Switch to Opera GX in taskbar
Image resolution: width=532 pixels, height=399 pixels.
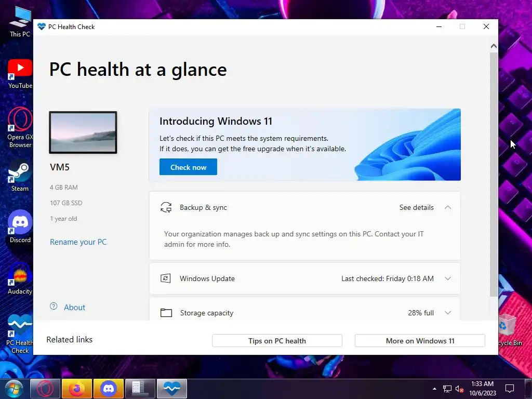pos(45,389)
